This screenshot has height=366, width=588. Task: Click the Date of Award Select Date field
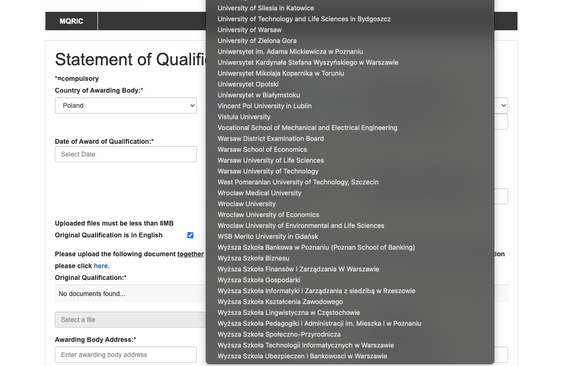[x=126, y=154]
